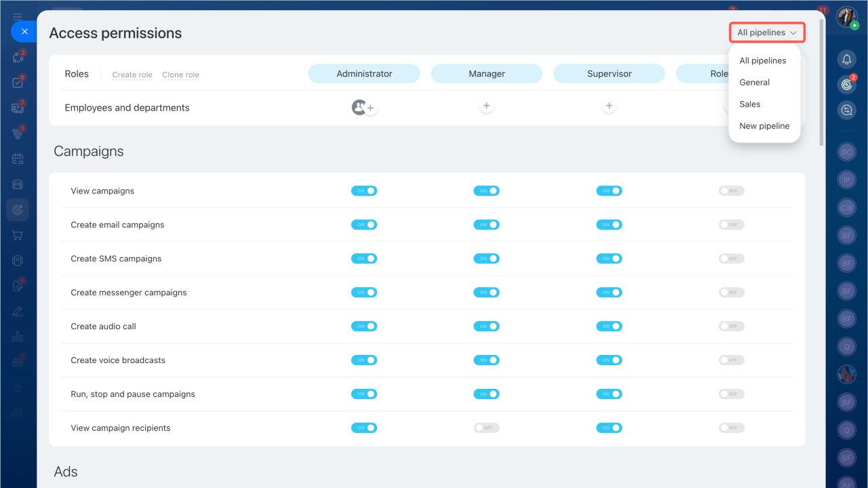Viewport: 868px width, 488px height.
Task: Enable Create SMS campaigns for fourth role
Action: 732,259
